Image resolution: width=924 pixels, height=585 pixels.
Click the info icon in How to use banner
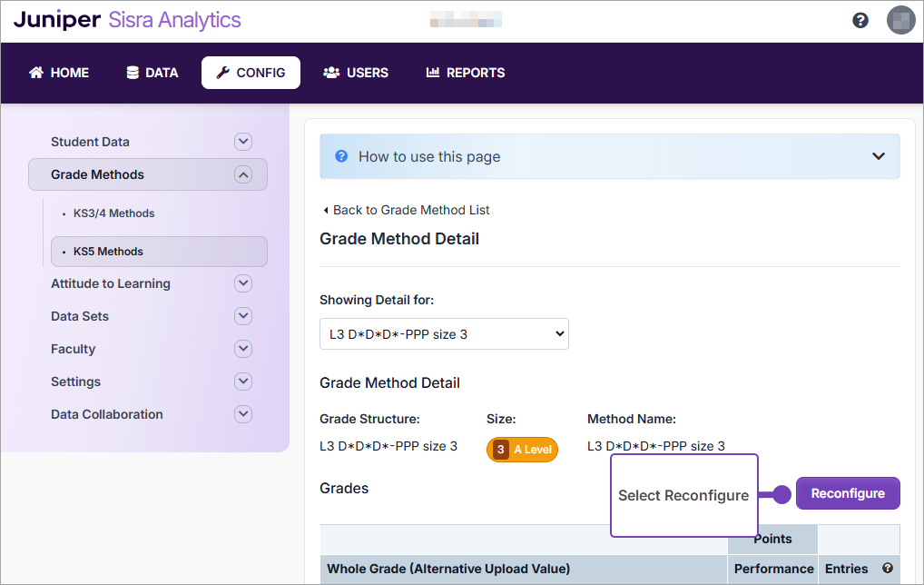(x=341, y=156)
